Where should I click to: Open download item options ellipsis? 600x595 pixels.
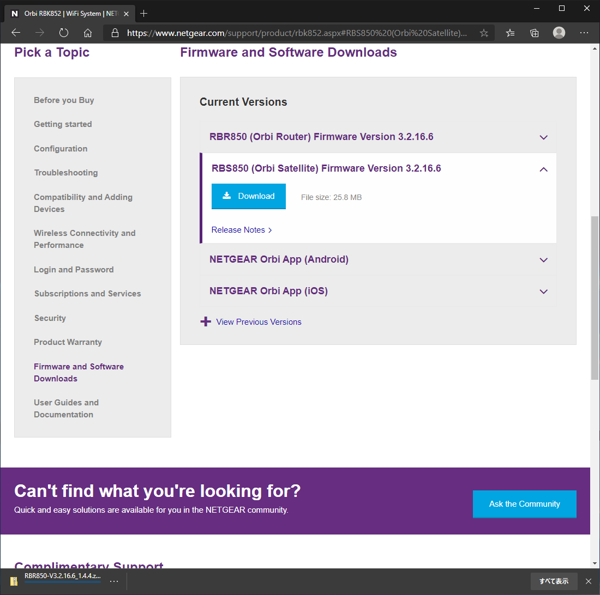pos(114,581)
